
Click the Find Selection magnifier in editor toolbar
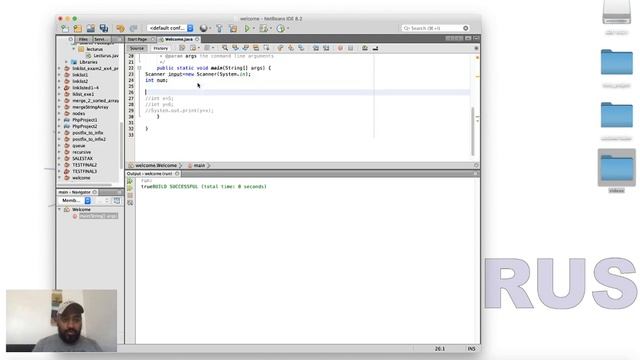(x=225, y=48)
